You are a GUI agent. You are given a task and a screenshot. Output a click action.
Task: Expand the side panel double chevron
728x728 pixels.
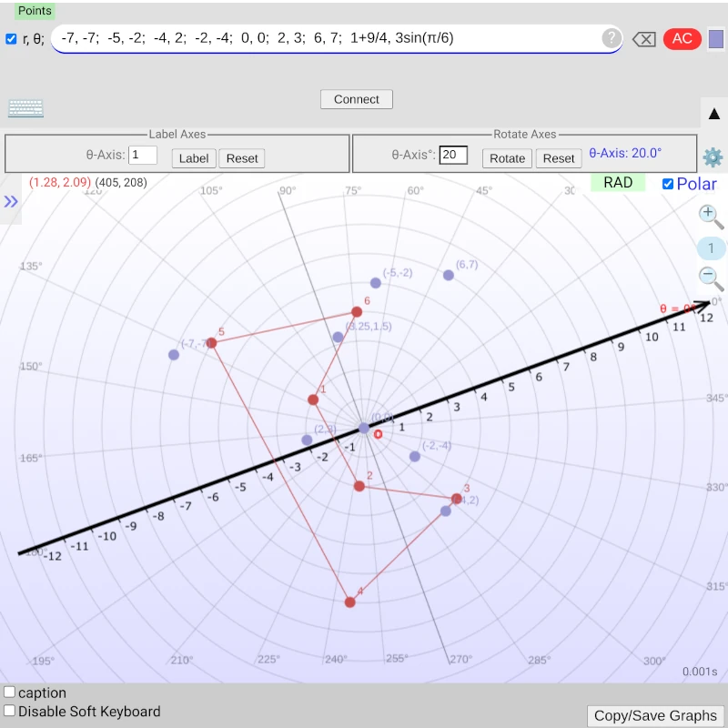[11, 201]
